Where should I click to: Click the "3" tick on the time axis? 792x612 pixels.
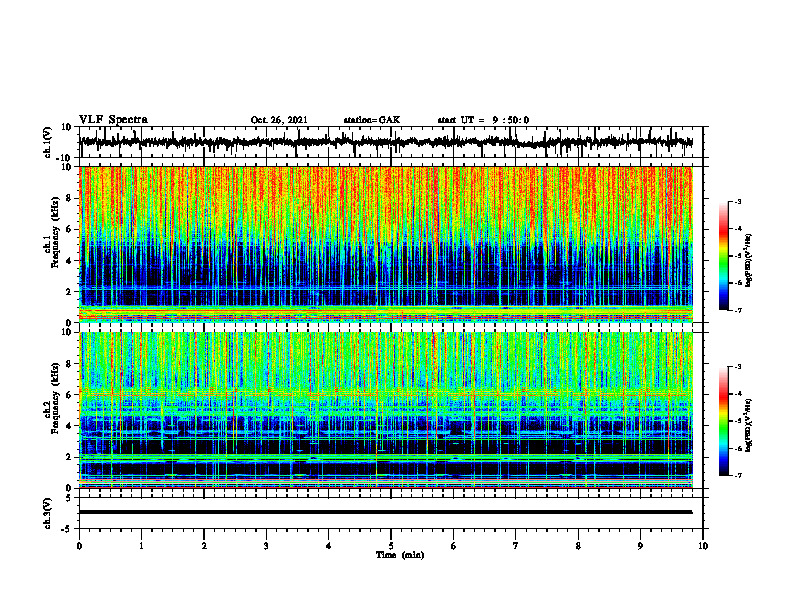[266, 546]
